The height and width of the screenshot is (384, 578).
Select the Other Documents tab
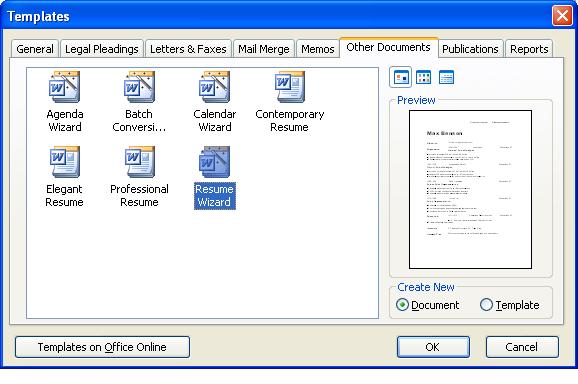pos(389,47)
